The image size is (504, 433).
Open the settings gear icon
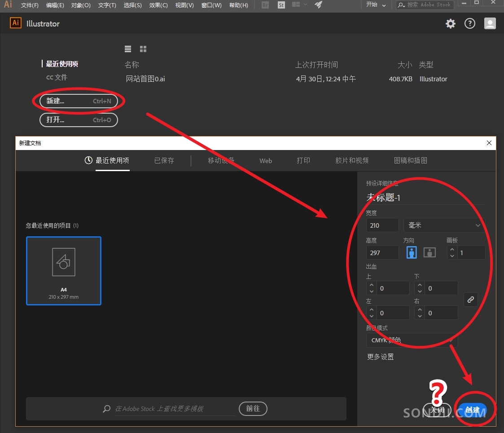450,23
